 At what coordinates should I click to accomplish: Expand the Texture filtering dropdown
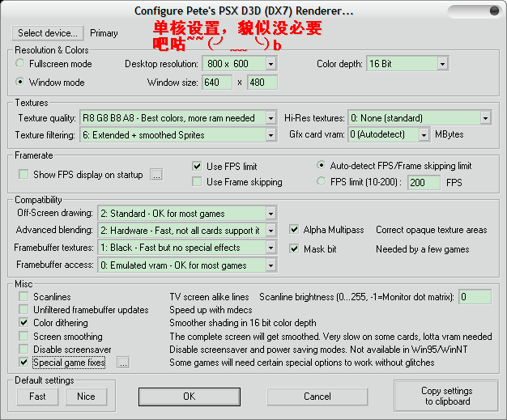(271, 135)
